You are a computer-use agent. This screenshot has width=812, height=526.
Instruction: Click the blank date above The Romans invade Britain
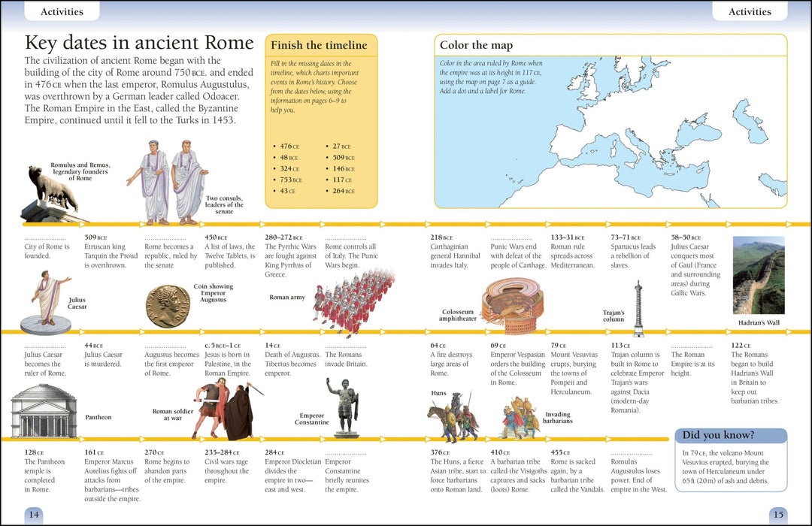click(x=346, y=346)
